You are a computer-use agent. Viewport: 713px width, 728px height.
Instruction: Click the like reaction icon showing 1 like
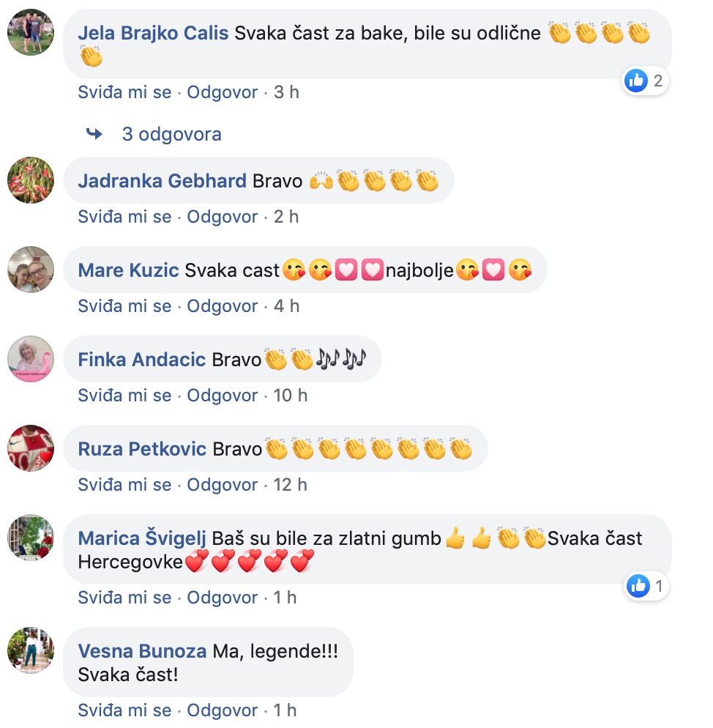coord(638,586)
